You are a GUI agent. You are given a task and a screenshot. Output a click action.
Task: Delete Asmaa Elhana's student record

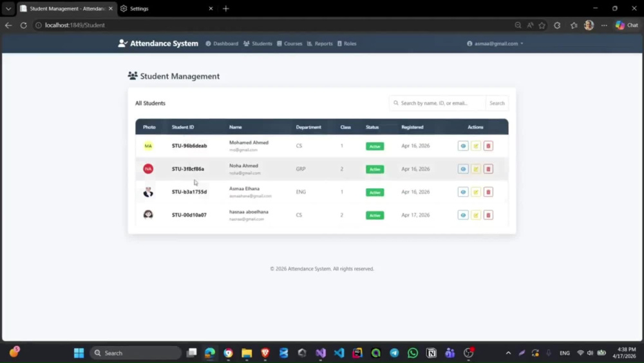(488, 192)
